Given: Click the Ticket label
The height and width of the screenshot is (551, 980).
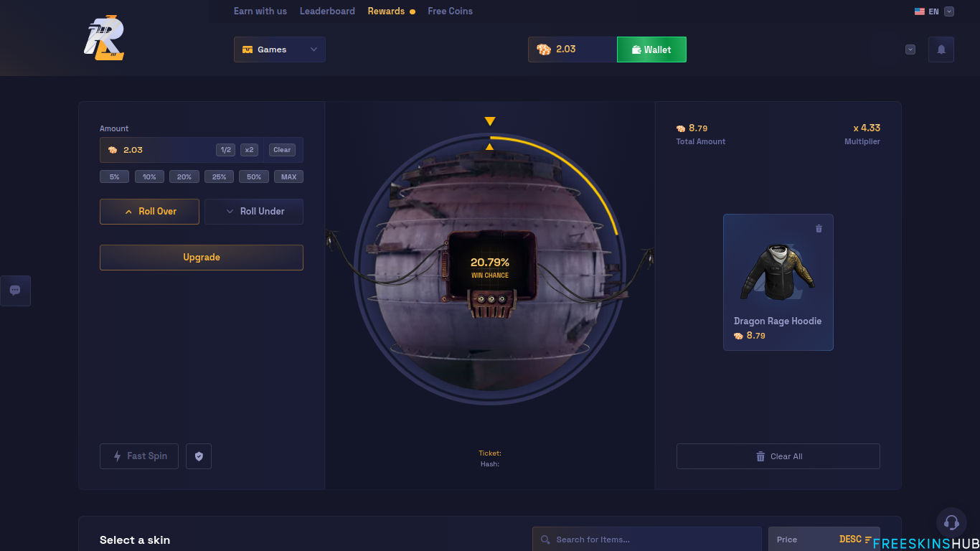Looking at the screenshot, I should 490,453.
